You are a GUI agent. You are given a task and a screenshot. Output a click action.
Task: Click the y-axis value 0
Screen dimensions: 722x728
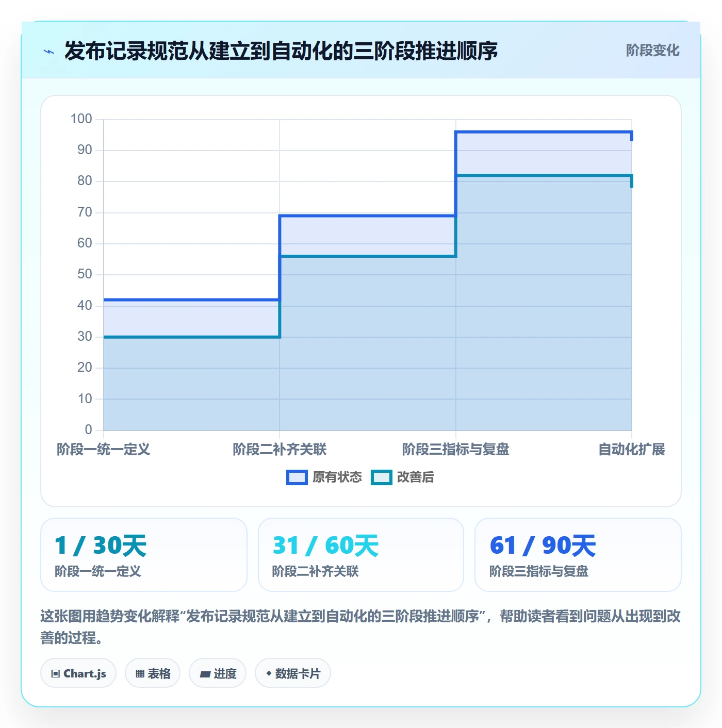coord(89,429)
